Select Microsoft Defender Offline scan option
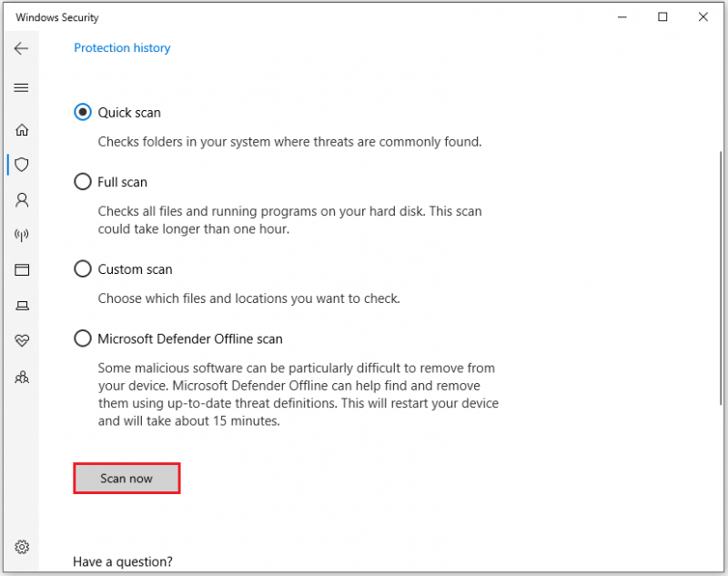728x576 pixels. [x=83, y=339]
